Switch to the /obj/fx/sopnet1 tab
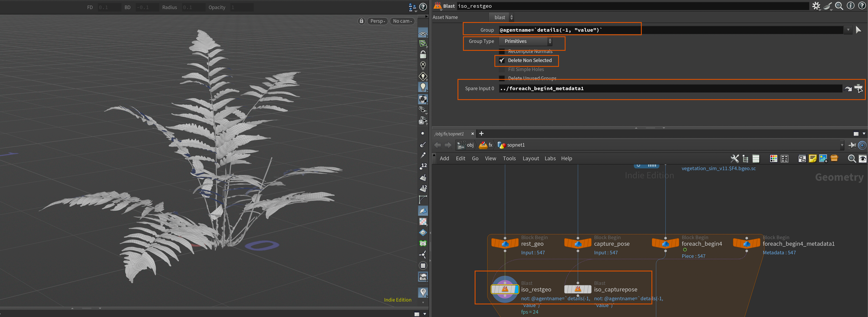The width and height of the screenshot is (868, 317). [x=449, y=134]
